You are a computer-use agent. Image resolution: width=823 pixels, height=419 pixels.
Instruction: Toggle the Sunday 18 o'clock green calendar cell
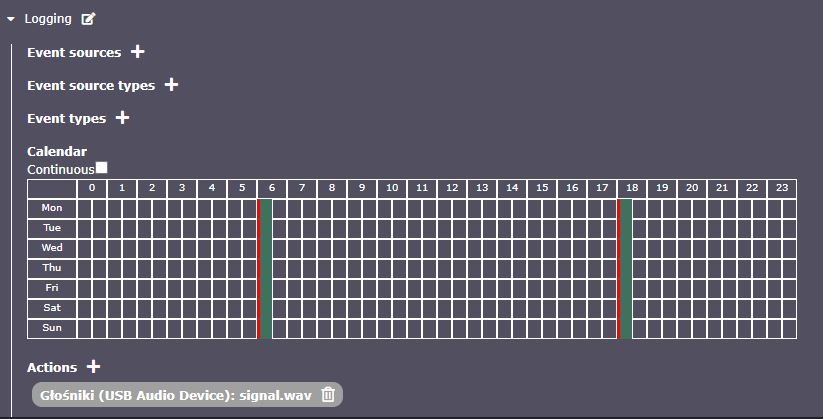pos(625,328)
